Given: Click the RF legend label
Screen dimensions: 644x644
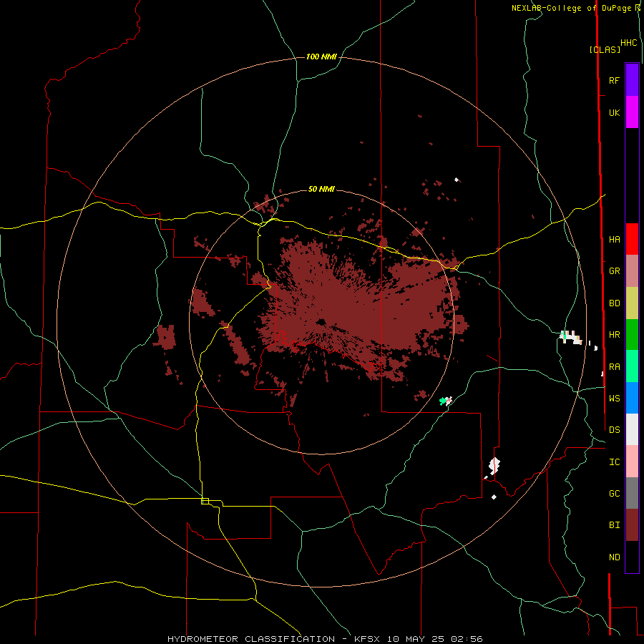Looking at the screenshot, I should pyautogui.click(x=614, y=80).
